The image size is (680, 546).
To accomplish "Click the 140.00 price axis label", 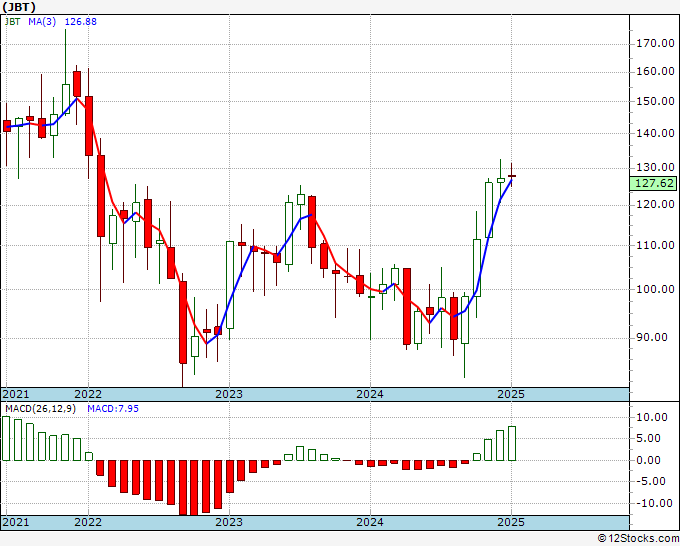I will coord(655,134).
